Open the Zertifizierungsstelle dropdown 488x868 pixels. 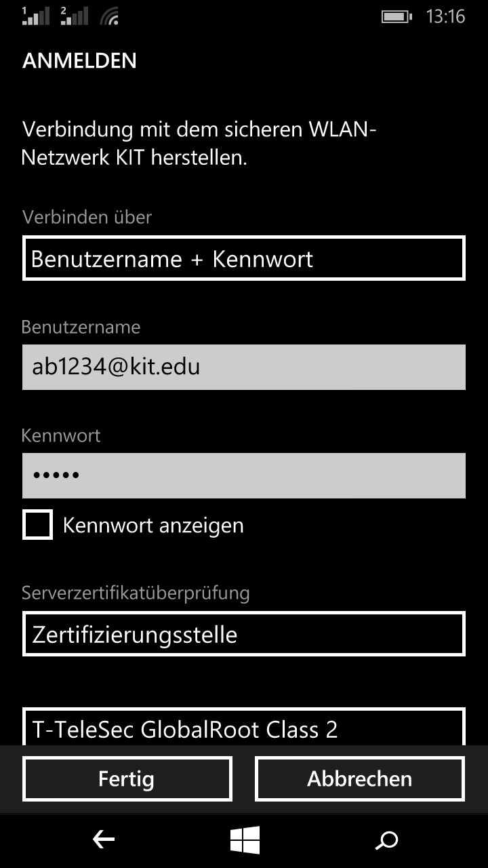click(x=244, y=634)
